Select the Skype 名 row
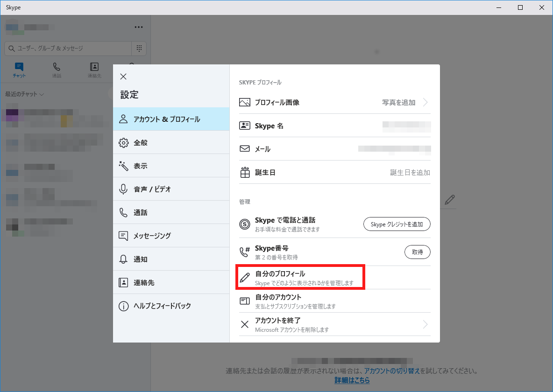This screenshot has height=392, width=553. tap(335, 126)
